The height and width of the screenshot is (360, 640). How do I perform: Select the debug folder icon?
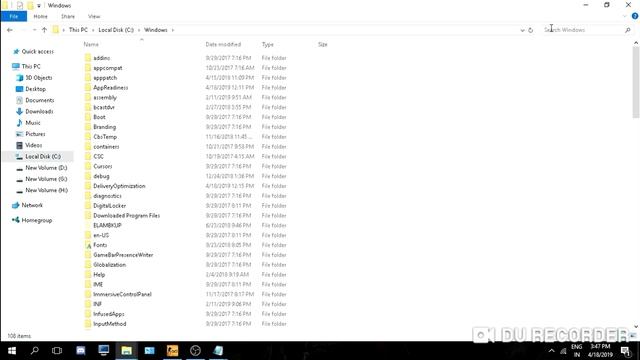point(88,176)
